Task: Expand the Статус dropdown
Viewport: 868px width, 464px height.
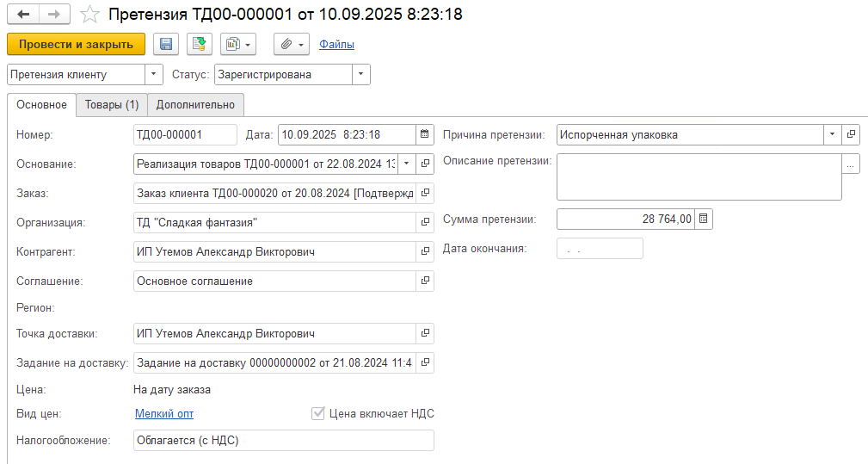Action: tap(361, 75)
